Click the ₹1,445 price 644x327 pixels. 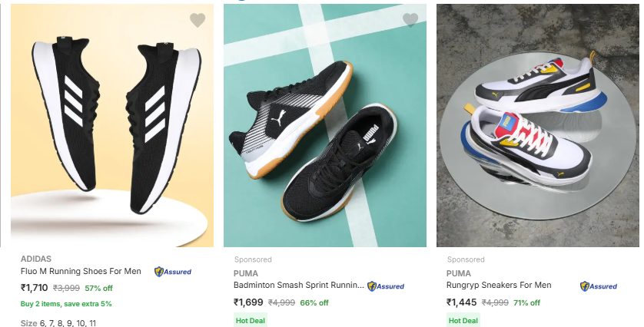461,302
